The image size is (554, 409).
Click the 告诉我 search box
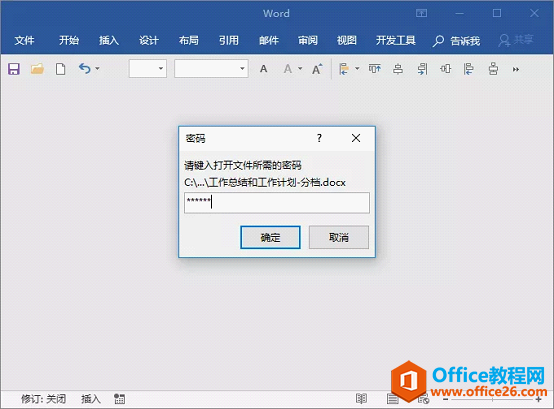(456, 41)
